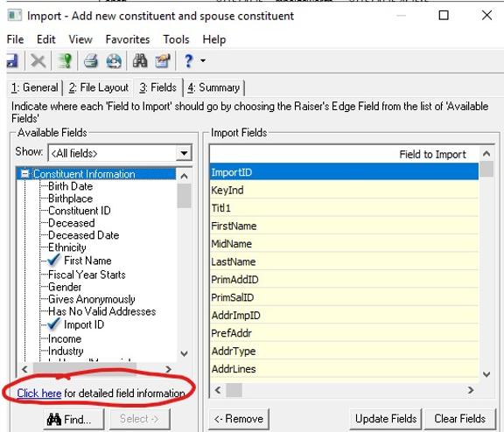The height and width of the screenshot is (432, 504).
Task: Click Available Fields horizontal scroll right arrow
Action: pyautogui.click(x=168, y=369)
